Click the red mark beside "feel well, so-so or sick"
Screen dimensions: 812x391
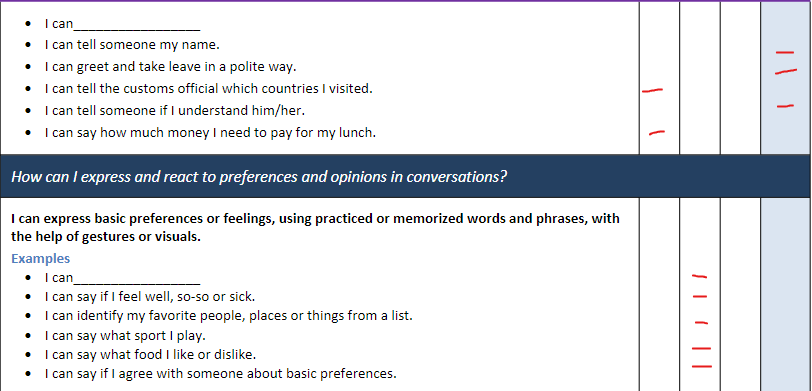700,296
